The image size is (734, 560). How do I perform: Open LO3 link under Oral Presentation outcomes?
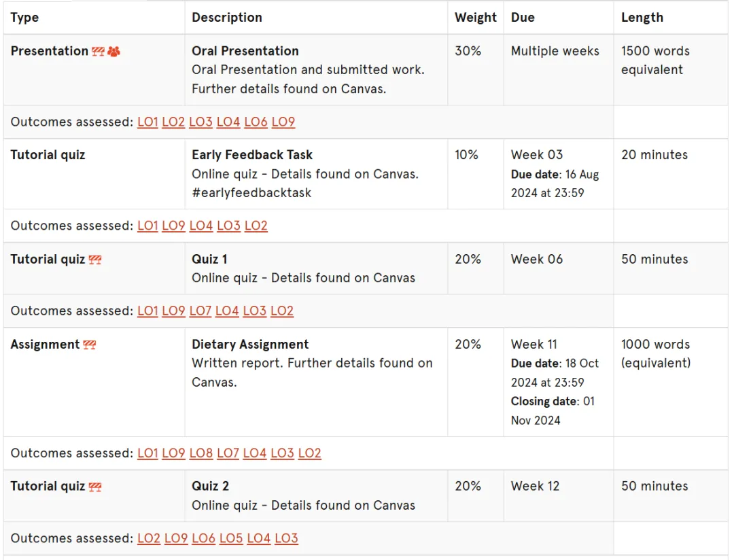(x=200, y=122)
